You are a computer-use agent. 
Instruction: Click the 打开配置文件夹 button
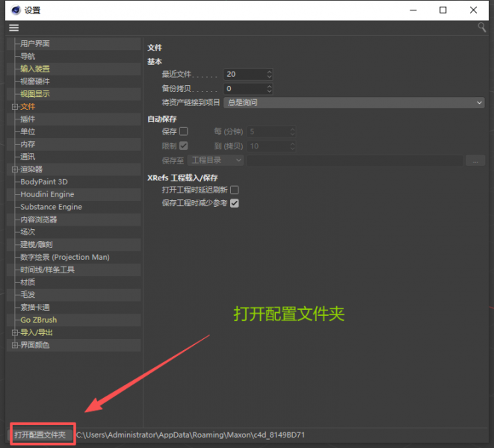coord(40,435)
